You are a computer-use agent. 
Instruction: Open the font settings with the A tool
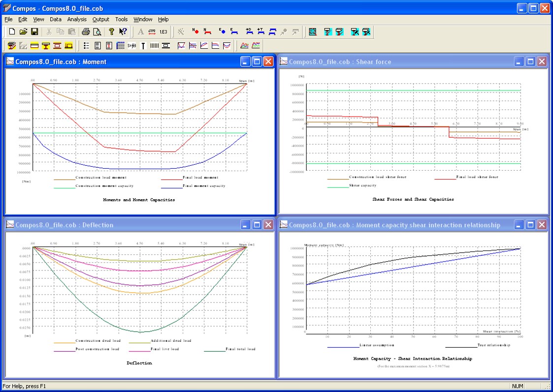141,31
